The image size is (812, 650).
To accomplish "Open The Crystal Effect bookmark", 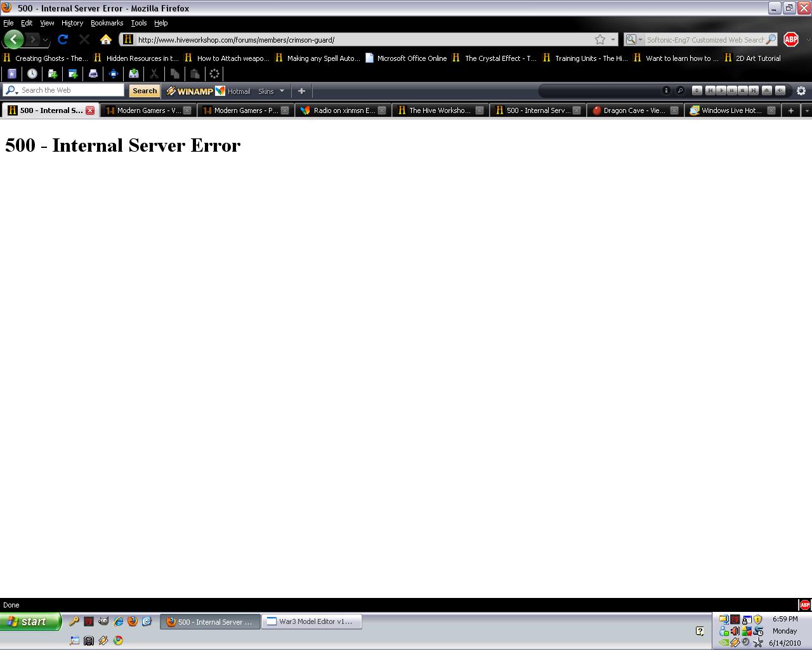I will (495, 58).
